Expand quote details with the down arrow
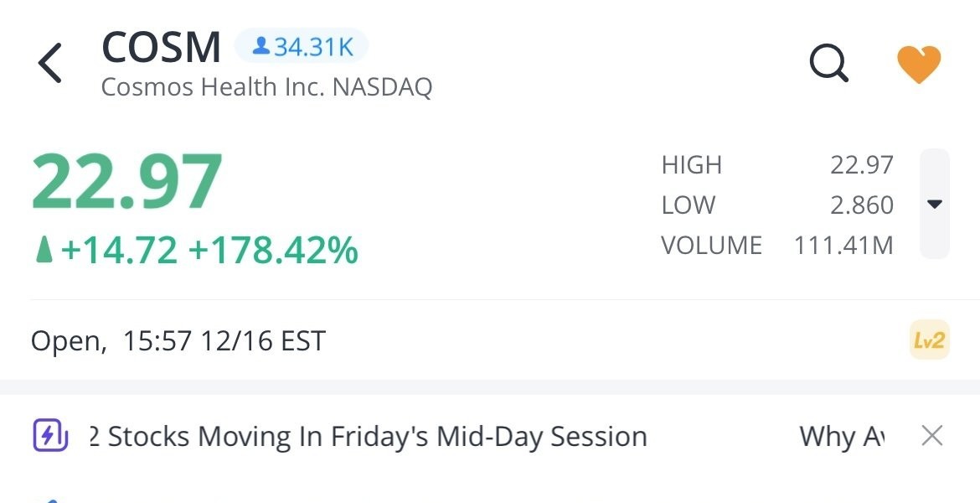 tap(935, 205)
